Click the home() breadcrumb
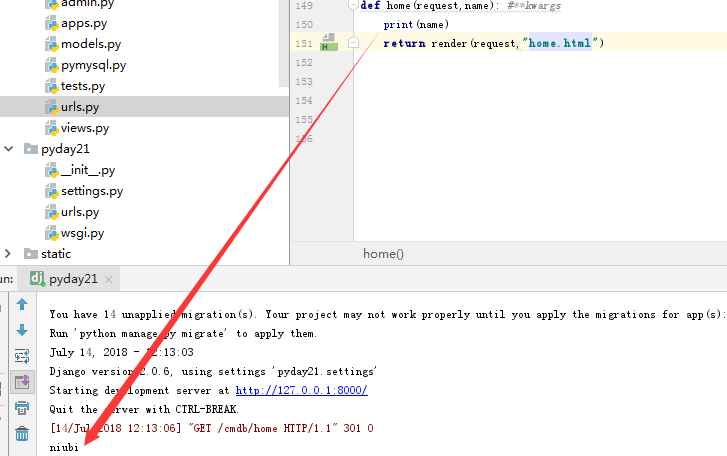 click(x=383, y=254)
